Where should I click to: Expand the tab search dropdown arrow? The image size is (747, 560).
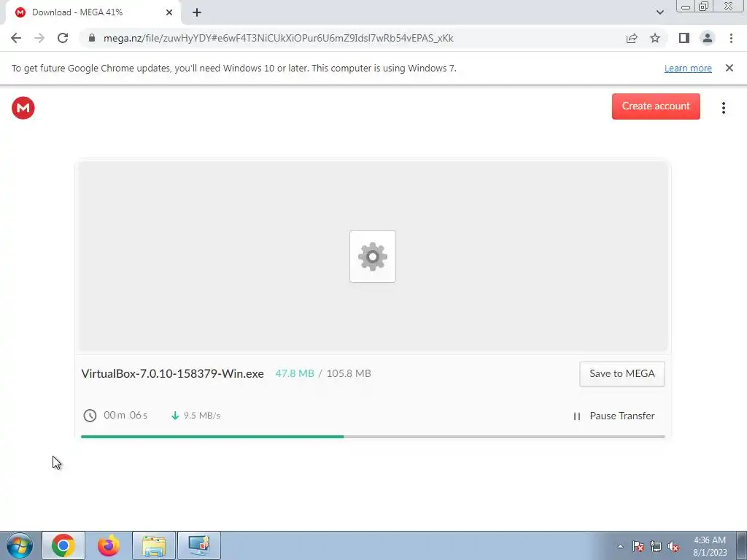tap(659, 12)
